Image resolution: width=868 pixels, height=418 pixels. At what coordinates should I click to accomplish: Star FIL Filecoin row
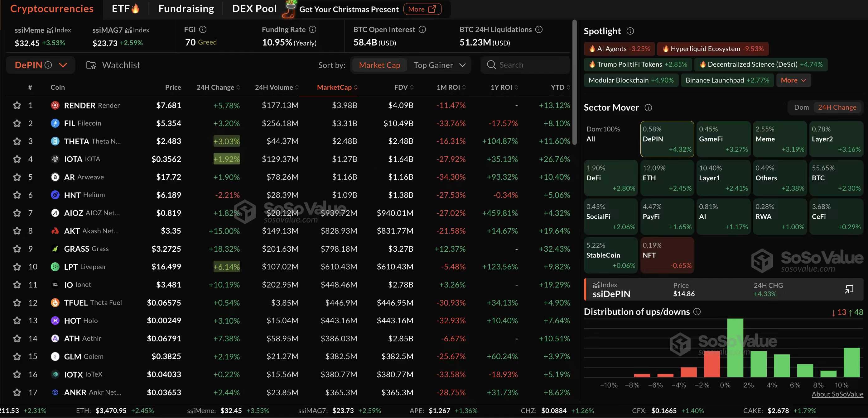point(17,123)
